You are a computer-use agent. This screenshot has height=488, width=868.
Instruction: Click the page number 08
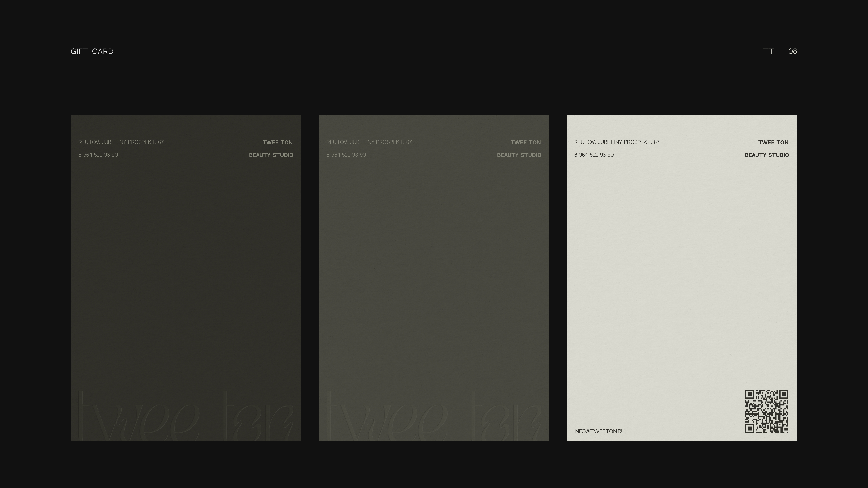click(x=793, y=52)
